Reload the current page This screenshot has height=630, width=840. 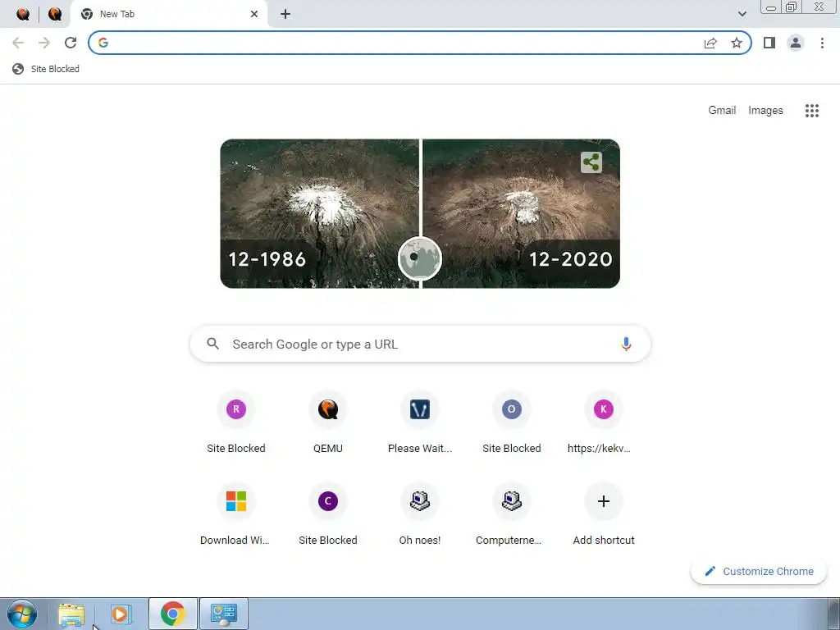point(71,43)
